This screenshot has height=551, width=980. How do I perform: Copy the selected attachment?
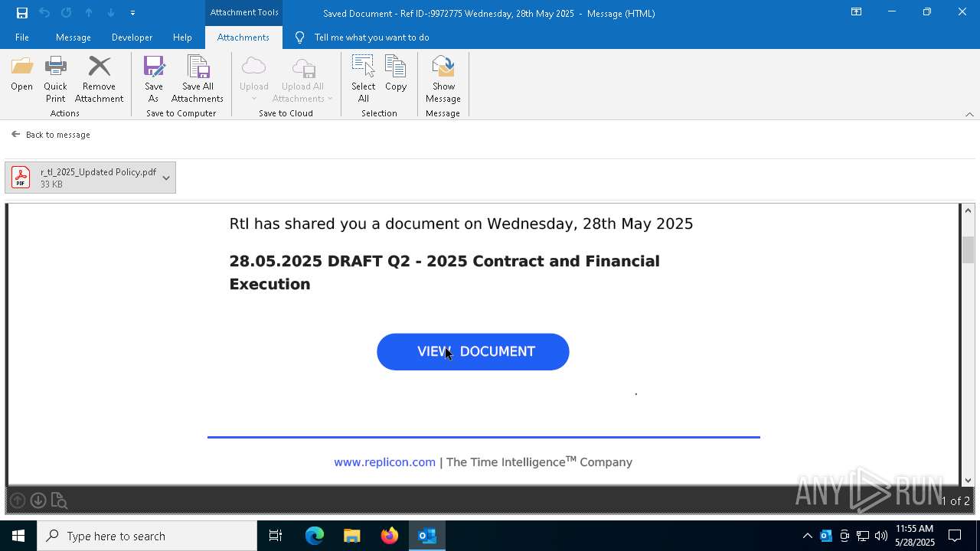[x=396, y=75]
